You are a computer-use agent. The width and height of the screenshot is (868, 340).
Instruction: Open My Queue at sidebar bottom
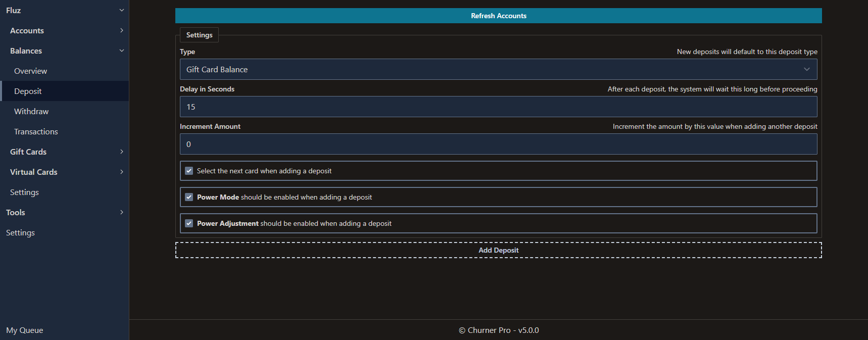click(25, 330)
